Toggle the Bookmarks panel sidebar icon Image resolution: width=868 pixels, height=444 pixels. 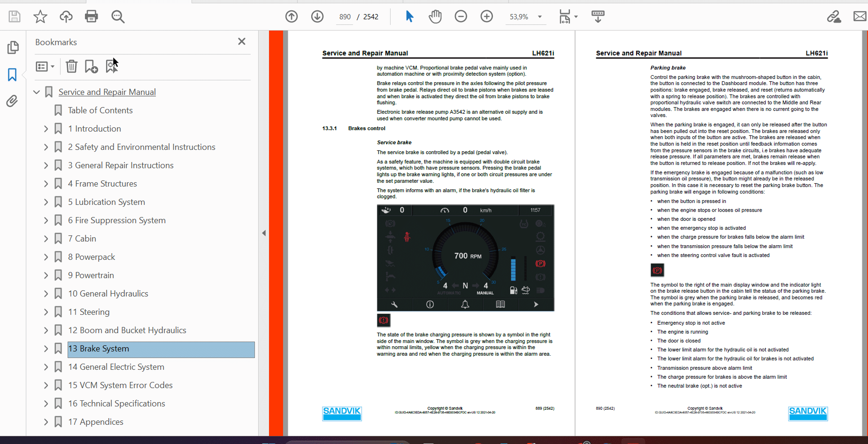12,74
